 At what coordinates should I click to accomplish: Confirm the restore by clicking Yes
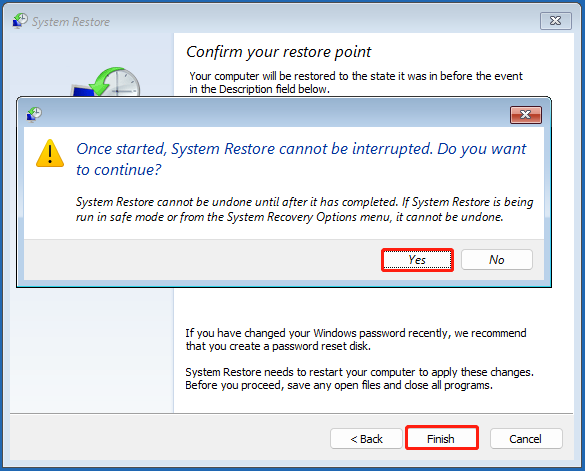click(417, 260)
